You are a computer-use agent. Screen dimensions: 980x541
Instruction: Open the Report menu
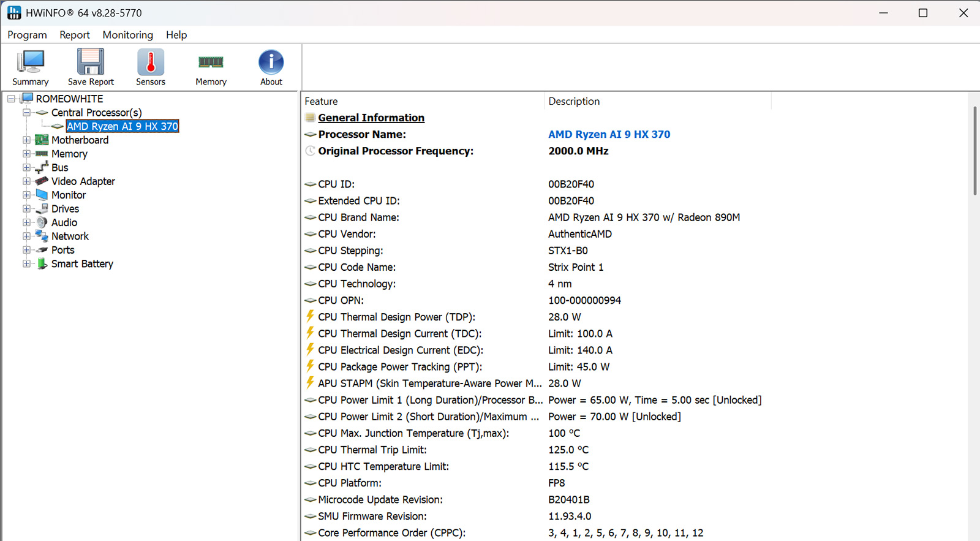[75, 35]
